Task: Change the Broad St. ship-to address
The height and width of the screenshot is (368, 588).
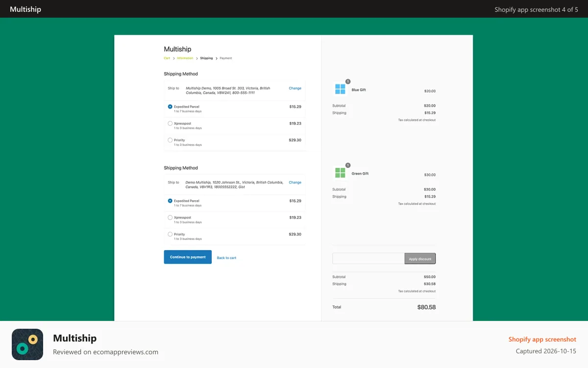Action: coord(295,88)
